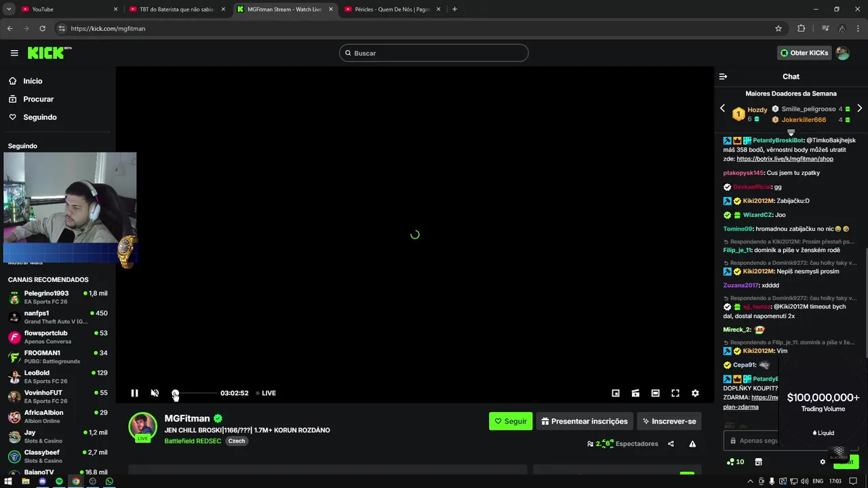868x488 pixels.
Task: Adjust the player volume slider
Action: pos(195,393)
